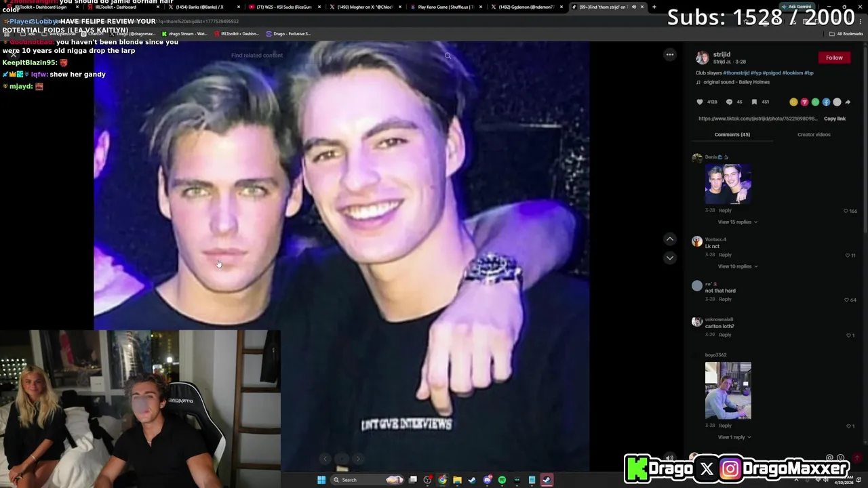
Task: Like the 'carlton loth?' comment heart
Action: (x=848, y=335)
